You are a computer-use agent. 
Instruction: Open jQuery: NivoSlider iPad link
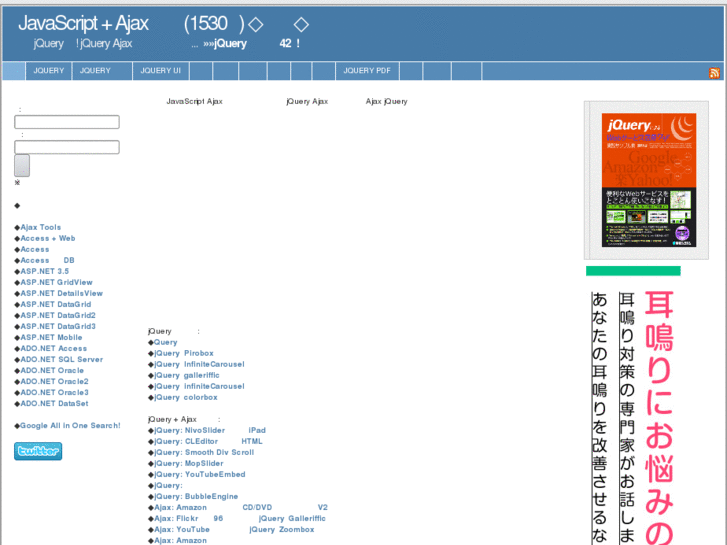coord(210,430)
